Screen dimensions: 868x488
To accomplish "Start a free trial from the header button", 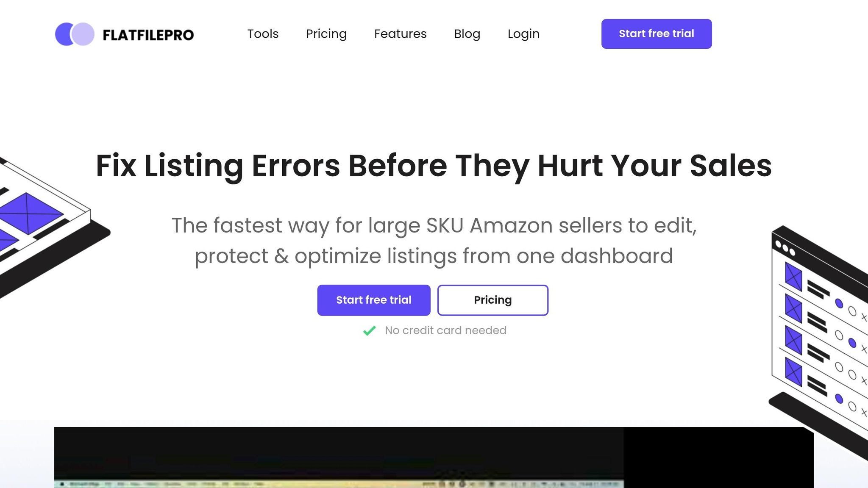I will [656, 33].
